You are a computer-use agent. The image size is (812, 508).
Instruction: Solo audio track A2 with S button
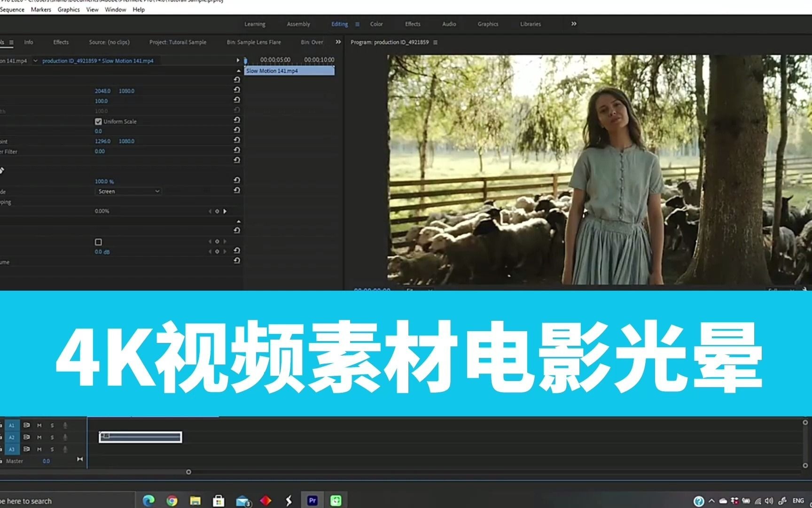pos(52,437)
